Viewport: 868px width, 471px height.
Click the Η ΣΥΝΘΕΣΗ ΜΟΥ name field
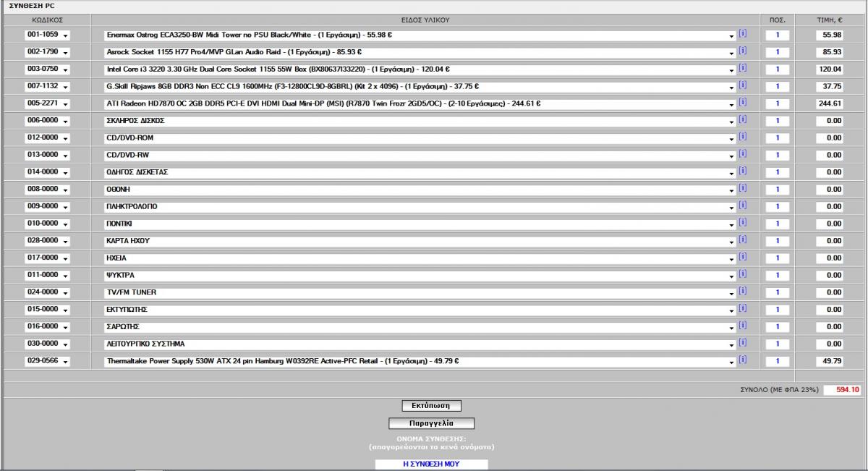click(431, 464)
